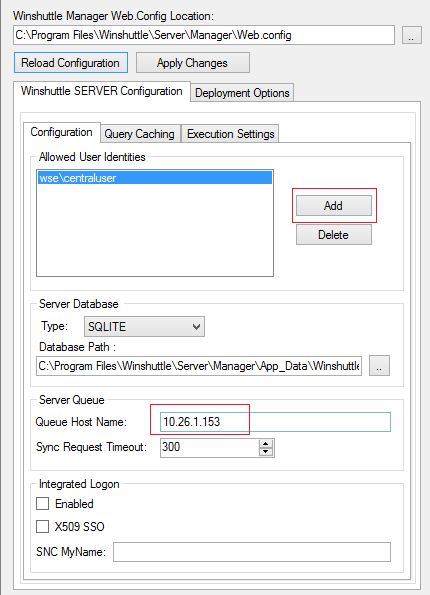Open the Execution Settings tab
This screenshot has height=595, width=430.
click(230, 134)
